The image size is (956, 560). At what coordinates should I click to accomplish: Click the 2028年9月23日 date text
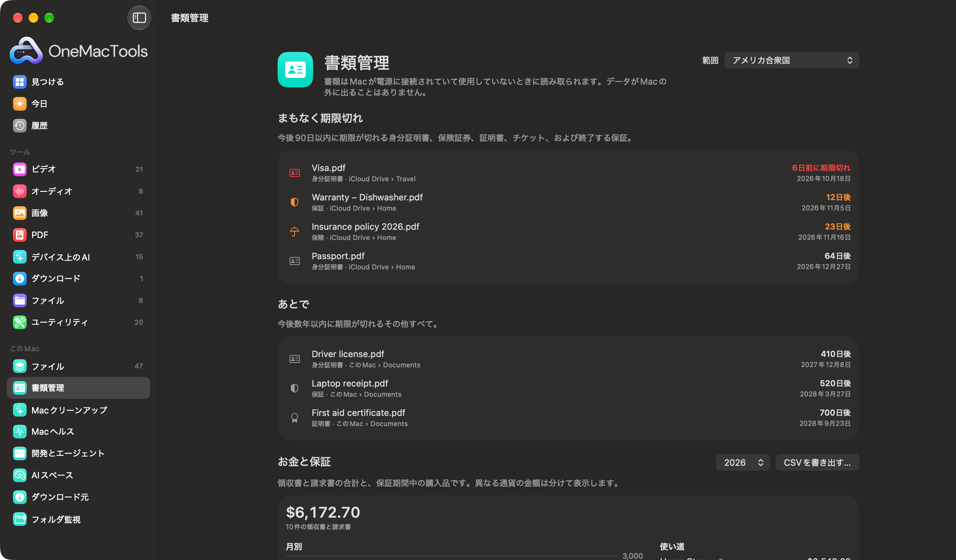pyautogui.click(x=825, y=423)
